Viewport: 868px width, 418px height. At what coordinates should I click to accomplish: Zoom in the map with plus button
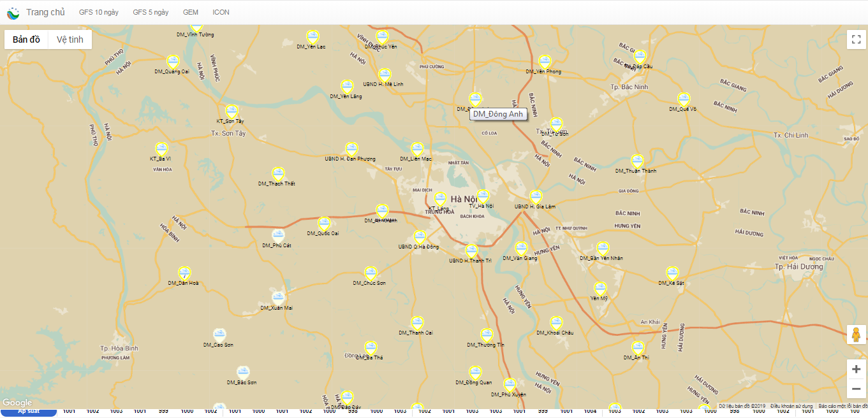coord(856,369)
